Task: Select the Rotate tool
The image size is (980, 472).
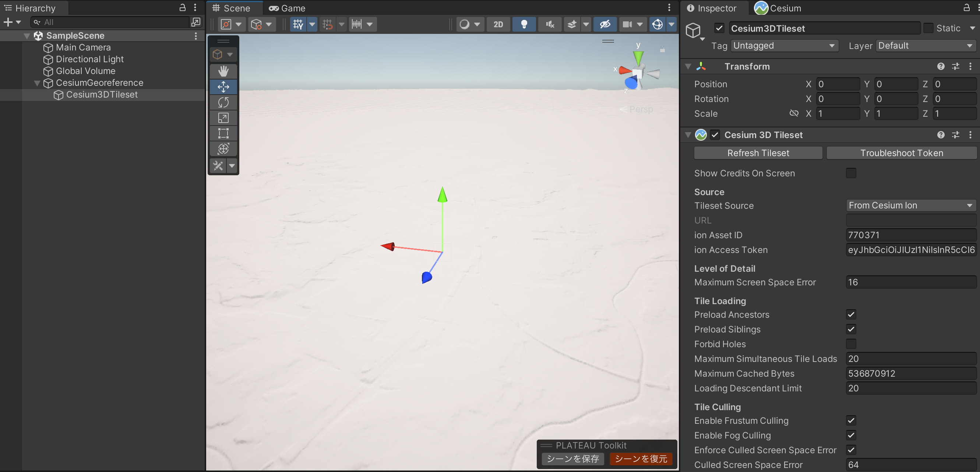Action: click(x=223, y=102)
